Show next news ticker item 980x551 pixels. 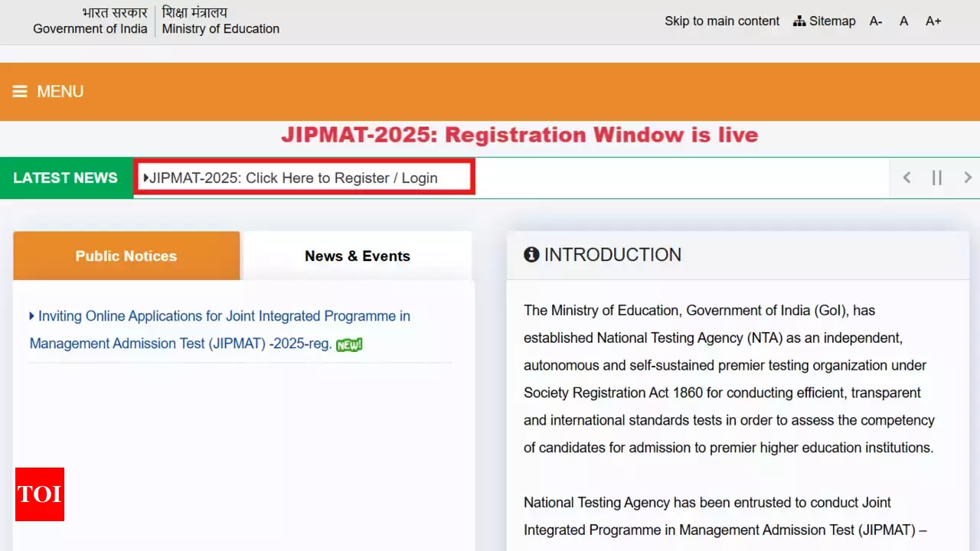968,178
